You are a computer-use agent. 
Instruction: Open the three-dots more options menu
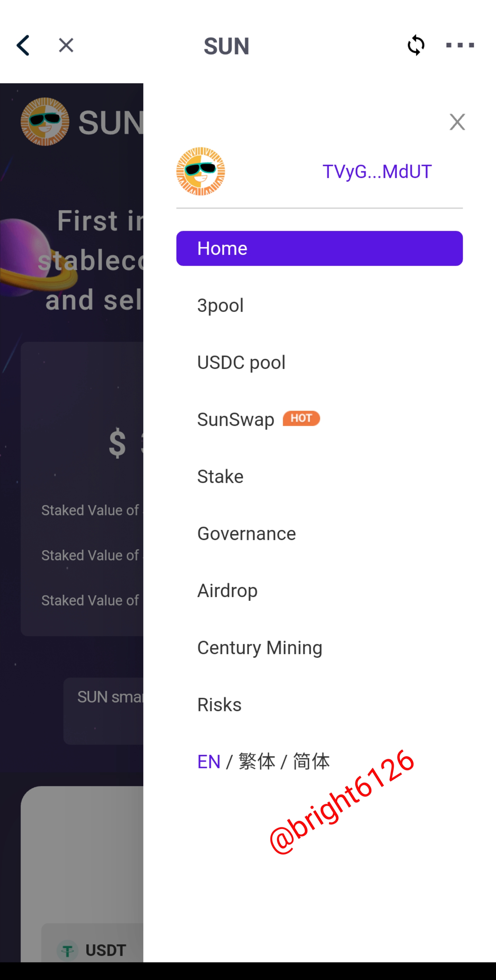pos(460,45)
